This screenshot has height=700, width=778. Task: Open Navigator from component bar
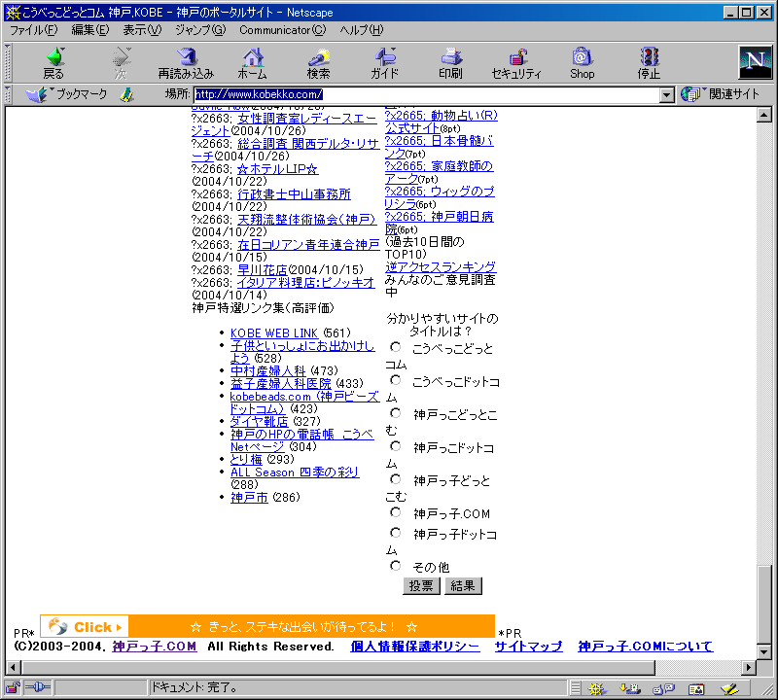point(597,688)
